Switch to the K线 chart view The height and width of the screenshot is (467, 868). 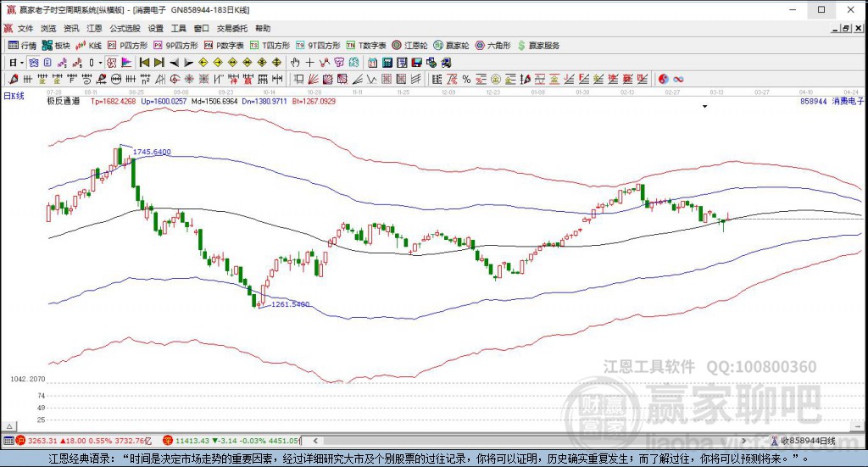point(88,46)
